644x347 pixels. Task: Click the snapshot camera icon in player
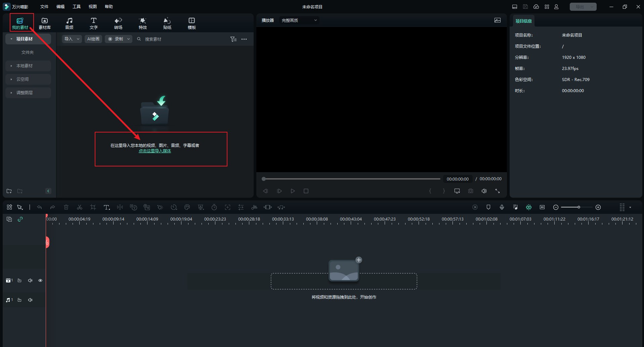coord(471,191)
